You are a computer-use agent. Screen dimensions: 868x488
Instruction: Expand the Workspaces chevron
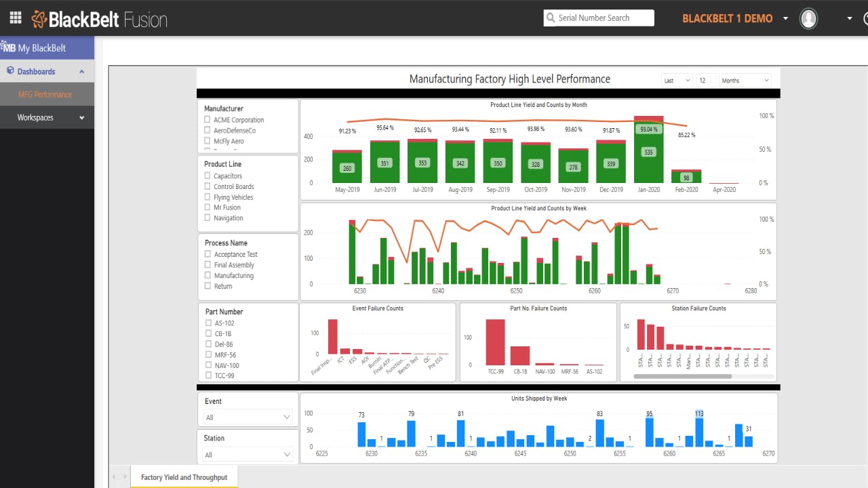pos(82,118)
